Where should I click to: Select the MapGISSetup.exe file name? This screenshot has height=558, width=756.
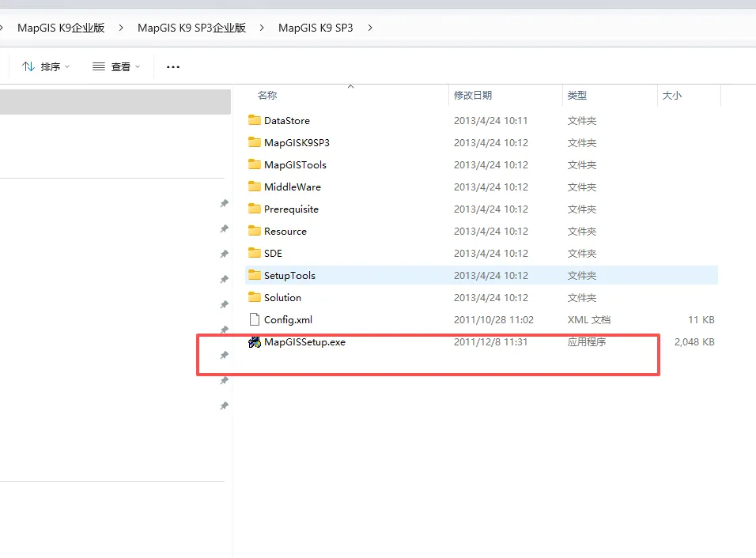click(304, 342)
